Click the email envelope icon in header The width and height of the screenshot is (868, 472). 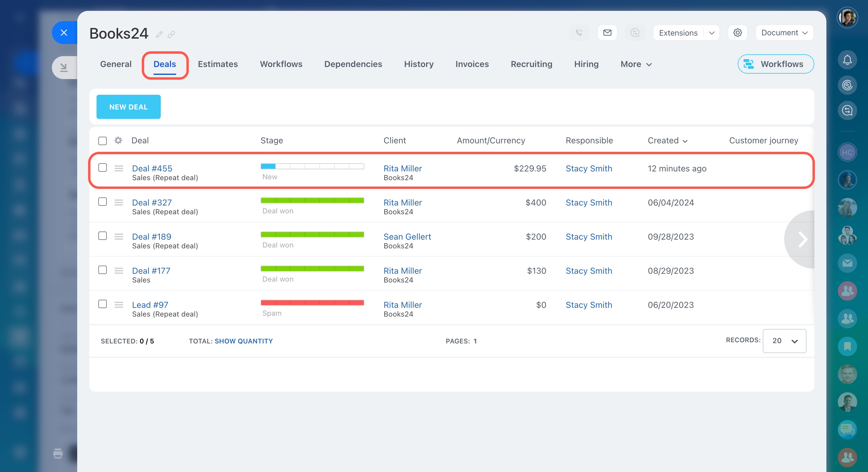pyautogui.click(x=607, y=33)
